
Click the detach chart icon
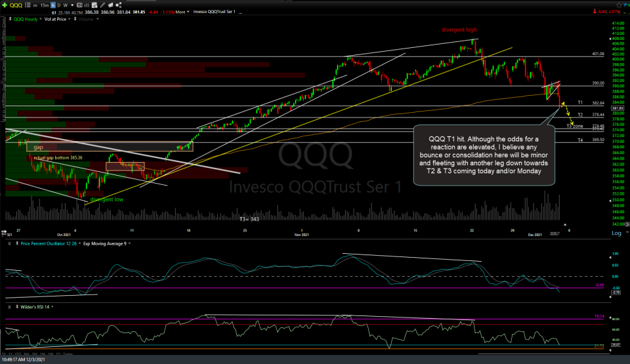tap(110, 5)
